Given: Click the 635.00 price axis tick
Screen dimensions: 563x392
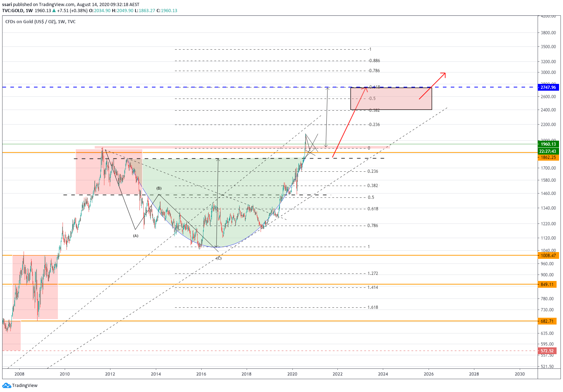Looking at the screenshot, I should click(547, 333).
